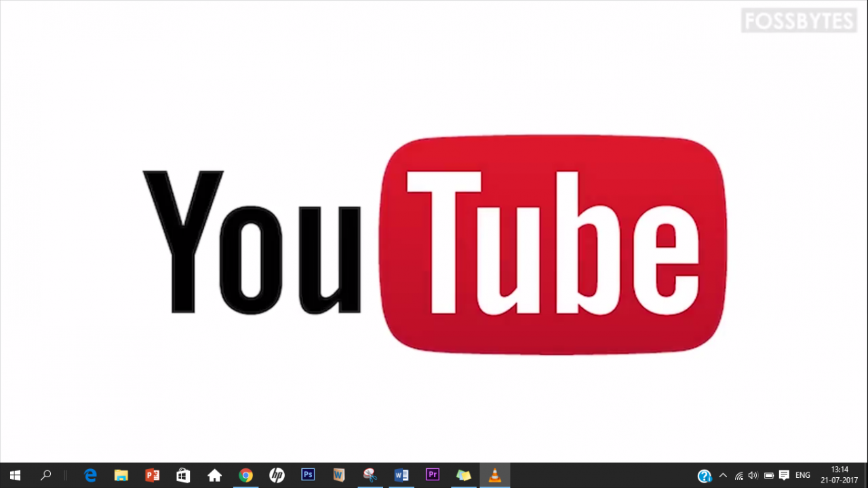The width and height of the screenshot is (868, 488).
Task: Open the blue help question-mark tray icon
Action: click(705, 476)
